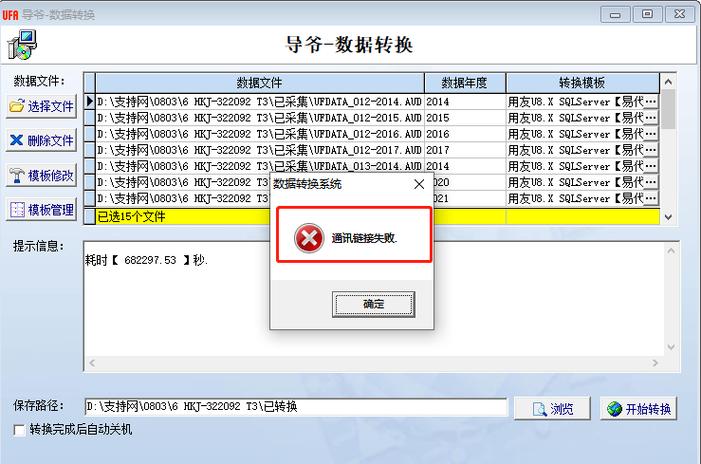Open template picker for the 020 year row

click(x=651, y=182)
